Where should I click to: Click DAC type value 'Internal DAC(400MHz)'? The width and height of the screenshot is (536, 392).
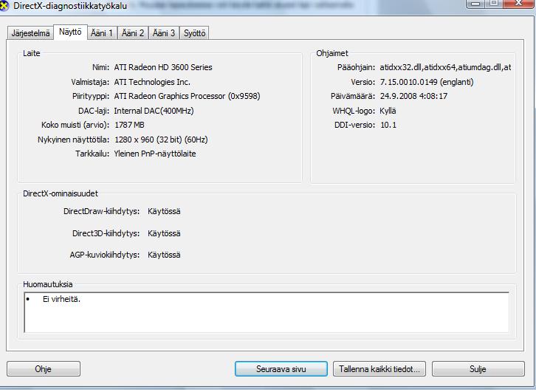coord(154,111)
